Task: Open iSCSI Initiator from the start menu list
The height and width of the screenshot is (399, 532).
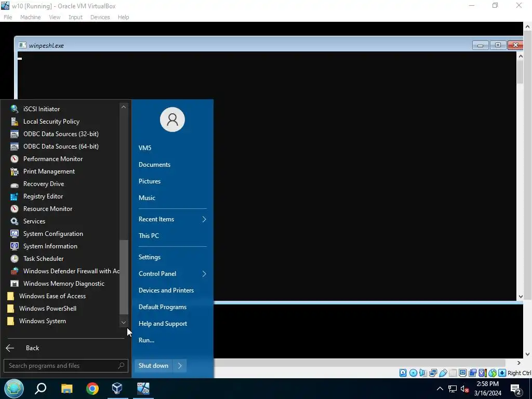Action: pos(42,109)
